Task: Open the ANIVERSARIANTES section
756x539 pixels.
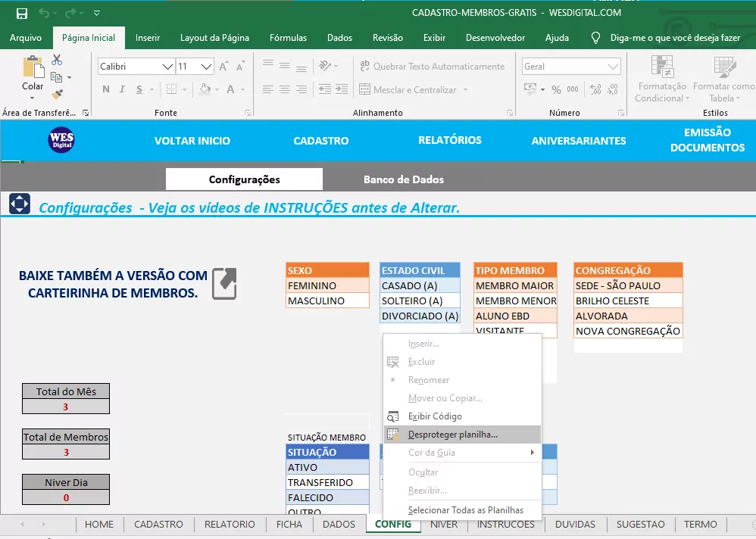Action: (x=579, y=141)
